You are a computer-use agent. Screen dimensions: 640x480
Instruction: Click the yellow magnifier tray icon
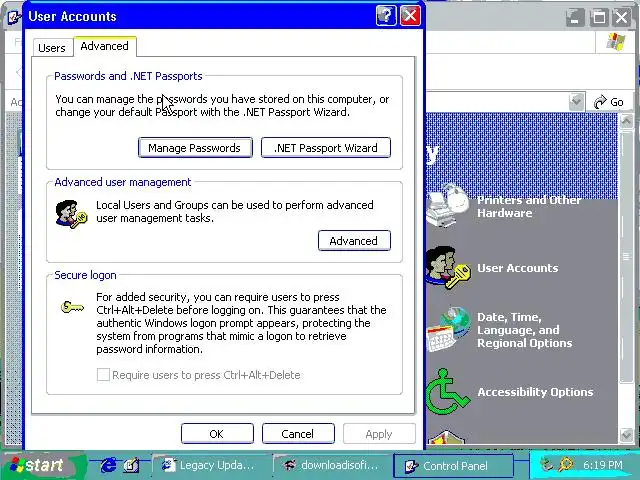tap(566, 464)
